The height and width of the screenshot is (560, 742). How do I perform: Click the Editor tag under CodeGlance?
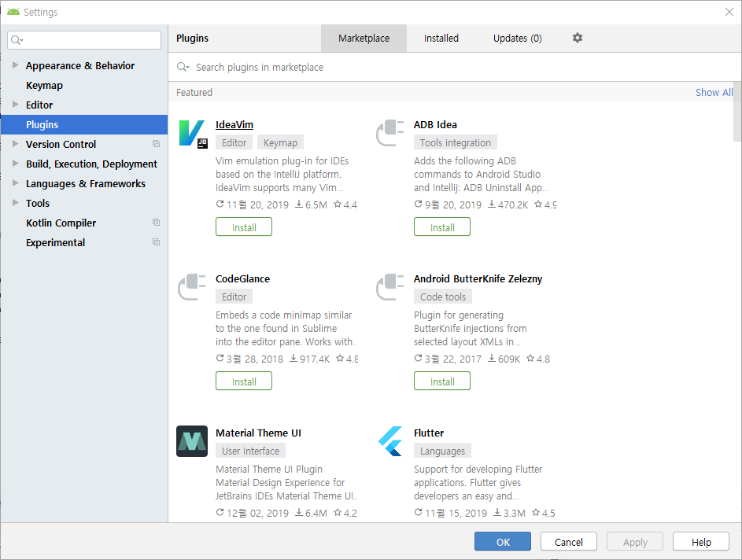(x=234, y=297)
